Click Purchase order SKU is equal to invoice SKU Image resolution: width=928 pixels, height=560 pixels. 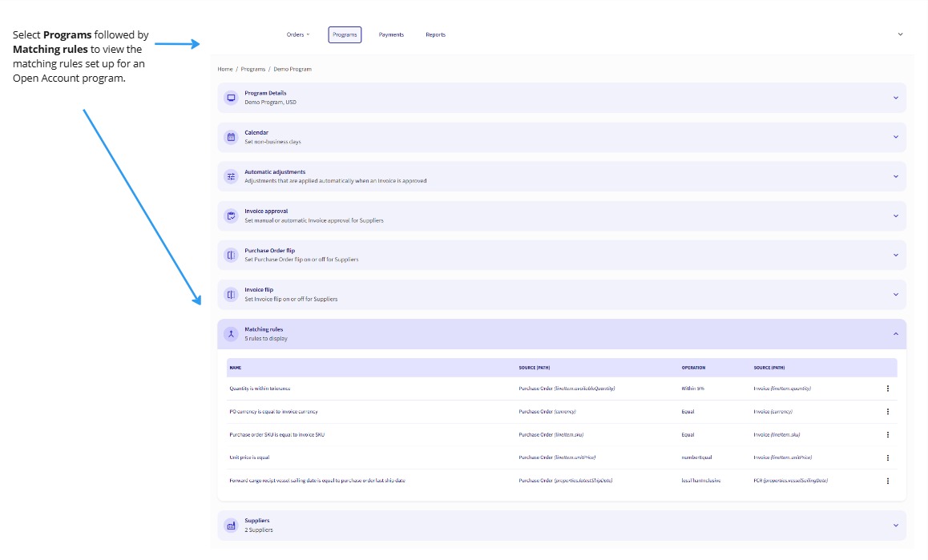[x=277, y=434]
